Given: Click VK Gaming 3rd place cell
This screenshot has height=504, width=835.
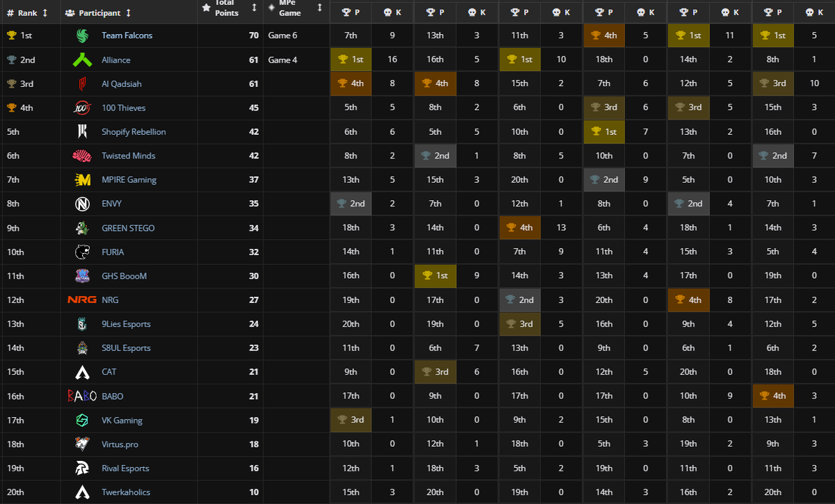Looking at the screenshot, I should (x=351, y=420).
